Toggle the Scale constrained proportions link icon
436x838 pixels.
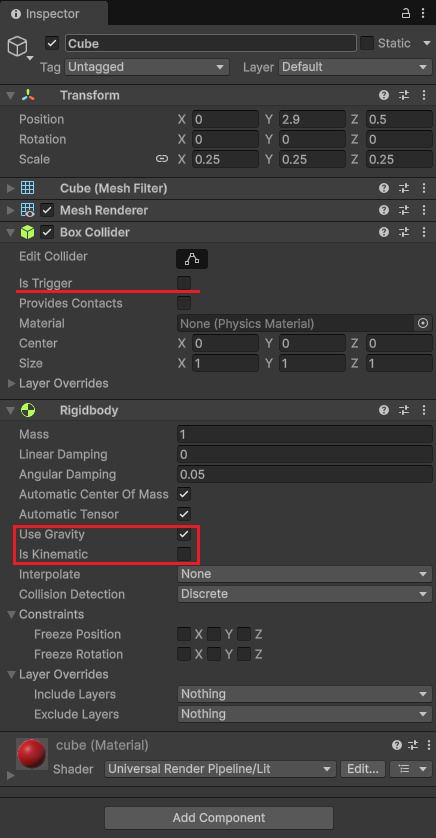161,159
